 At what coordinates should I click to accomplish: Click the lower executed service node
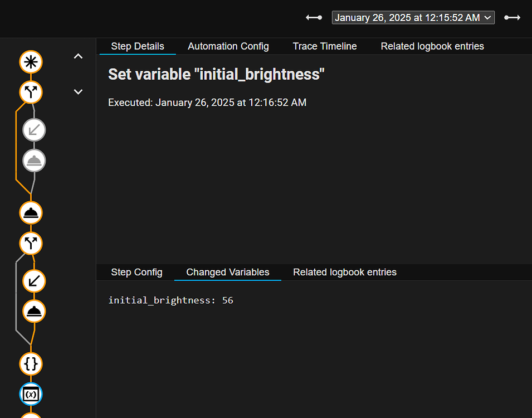(33, 311)
